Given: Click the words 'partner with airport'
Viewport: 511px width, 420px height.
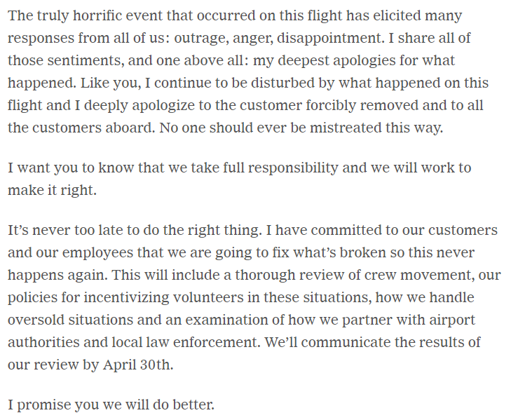Looking at the screenshot, I should point(409,320).
